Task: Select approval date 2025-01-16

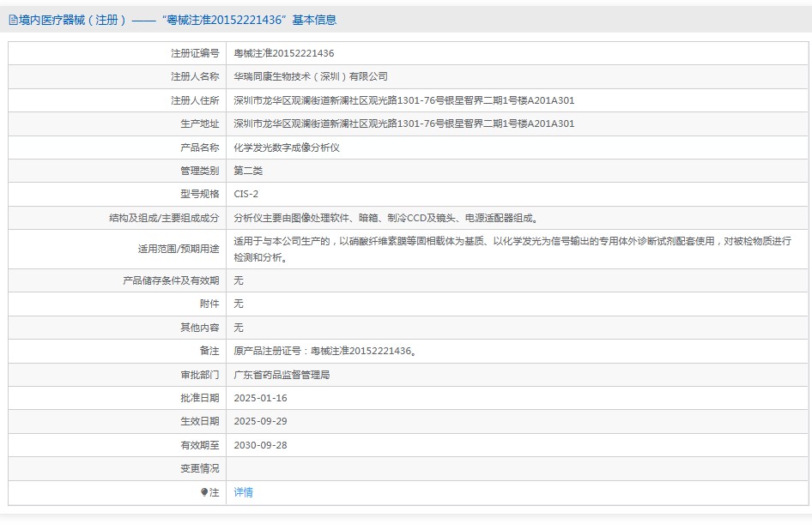Action: pyautogui.click(x=260, y=398)
